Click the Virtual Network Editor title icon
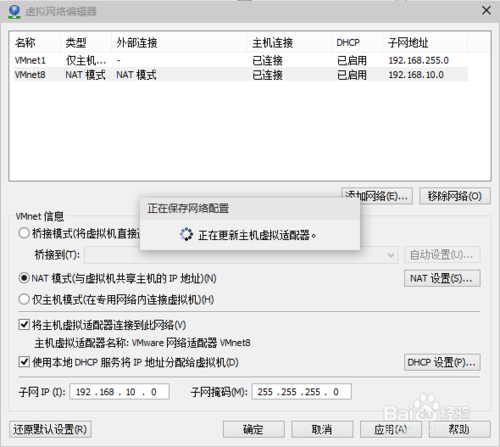500x447 pixels. click(14, 11)
